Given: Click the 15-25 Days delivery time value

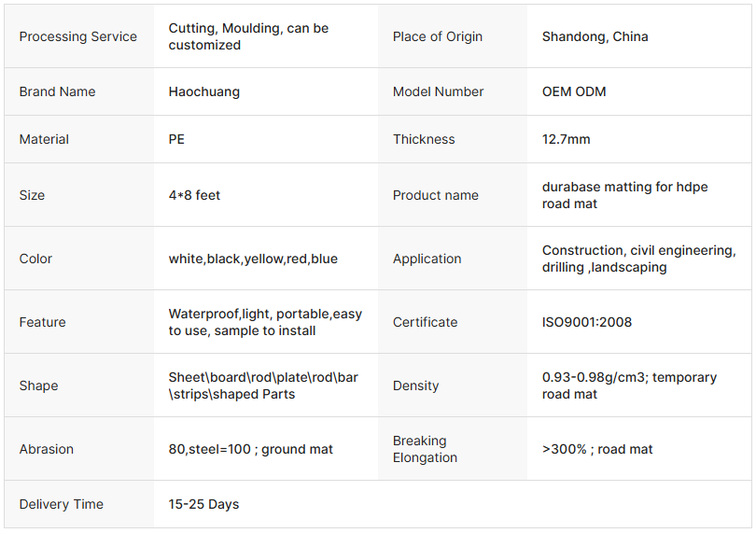Looking at the screenshot, I should tap(203, 504).
